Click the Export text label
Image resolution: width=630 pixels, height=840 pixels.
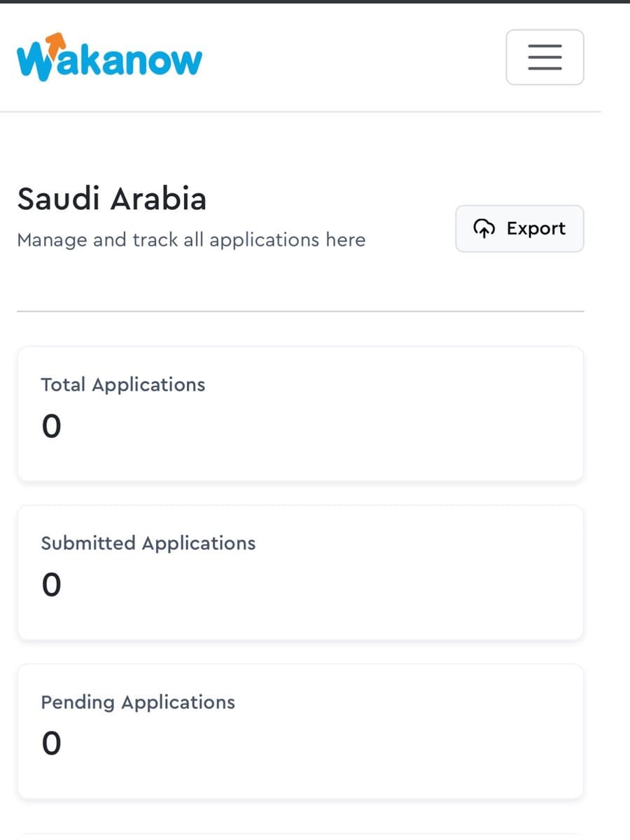[x=536, y=228]
